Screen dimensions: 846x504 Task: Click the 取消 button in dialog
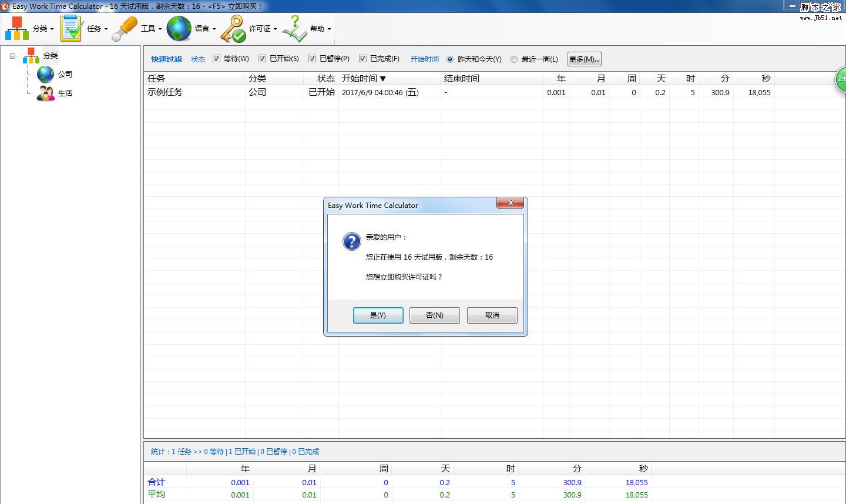[492, 315]
